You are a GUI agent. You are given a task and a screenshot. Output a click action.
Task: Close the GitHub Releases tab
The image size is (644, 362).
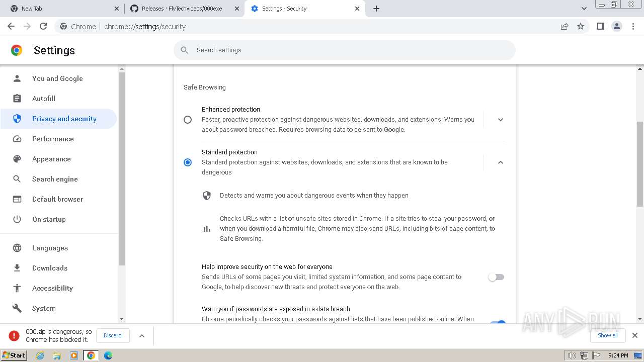[237, 9]
